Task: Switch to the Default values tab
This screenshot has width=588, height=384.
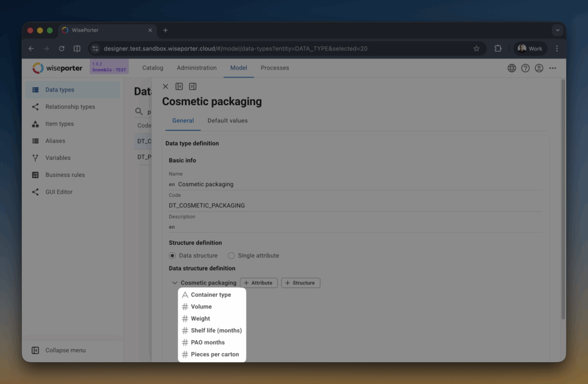Action: click(227, 121)
